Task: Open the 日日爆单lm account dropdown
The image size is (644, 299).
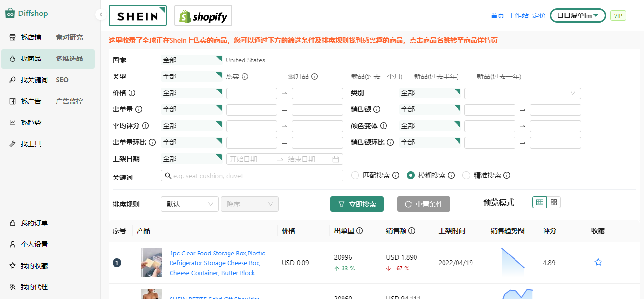Action: [x=578, y=15]
